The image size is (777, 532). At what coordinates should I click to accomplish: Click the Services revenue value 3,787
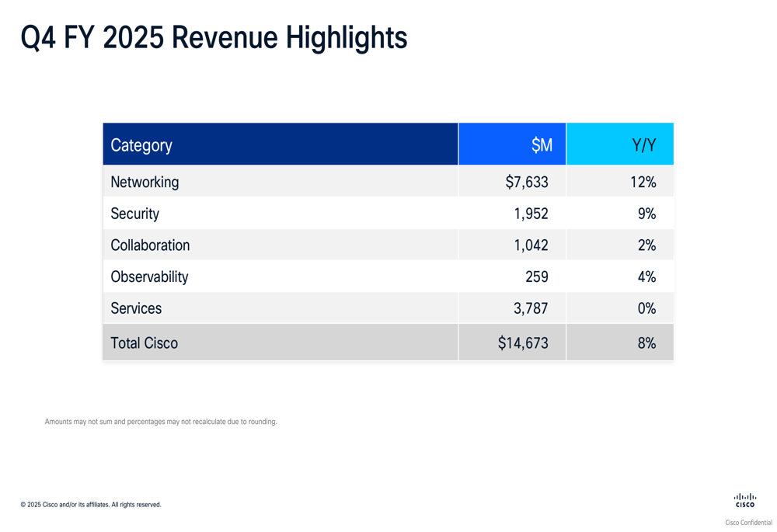coord(531,308)
